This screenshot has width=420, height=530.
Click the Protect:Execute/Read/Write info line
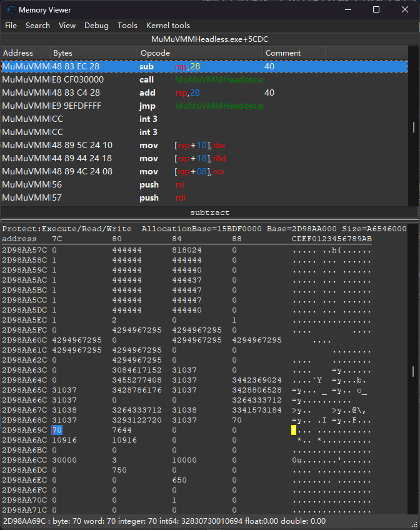click(x=204, y=229)
